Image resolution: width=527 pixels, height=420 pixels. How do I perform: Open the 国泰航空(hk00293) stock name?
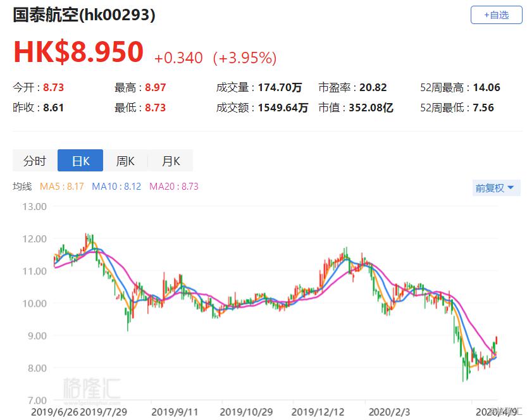tap(82, 15)
